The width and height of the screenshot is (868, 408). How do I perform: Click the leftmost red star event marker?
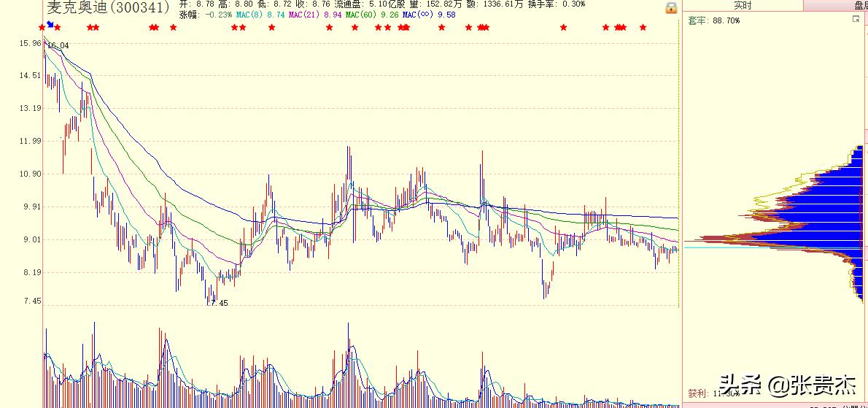(x=42, y=27)
